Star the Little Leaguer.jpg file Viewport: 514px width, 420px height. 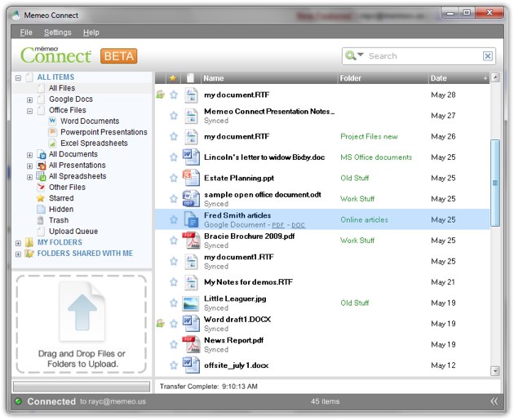pos(174,303)
